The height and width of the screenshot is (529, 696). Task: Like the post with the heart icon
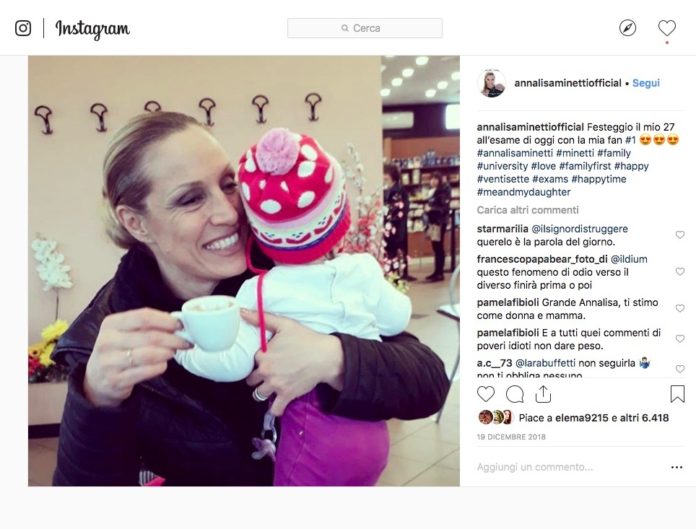coord(486,394)
